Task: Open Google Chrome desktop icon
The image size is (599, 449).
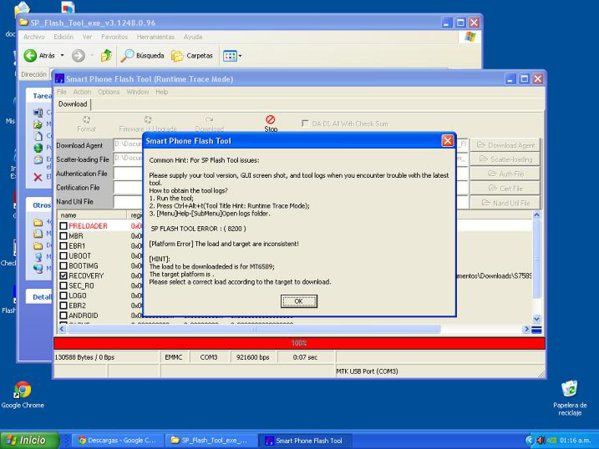Action: (23, 390)
